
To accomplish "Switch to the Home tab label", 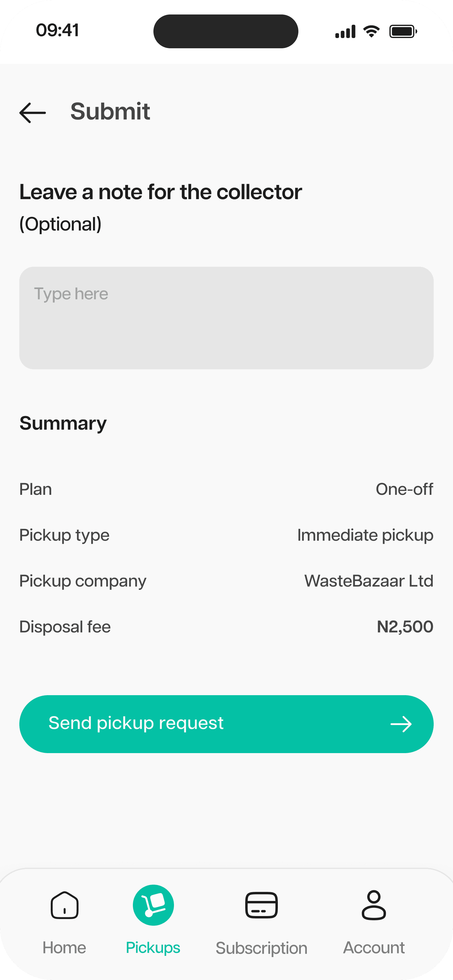I will pos(64,948).
